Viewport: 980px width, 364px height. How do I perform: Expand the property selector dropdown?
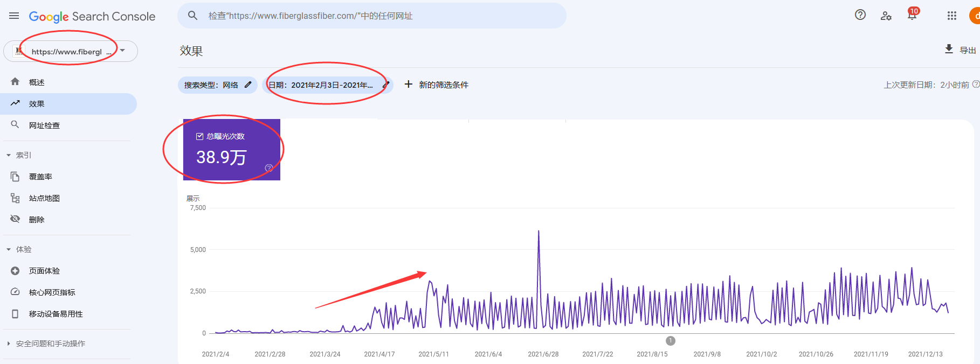pyautogui.click(x=123, y=51)
